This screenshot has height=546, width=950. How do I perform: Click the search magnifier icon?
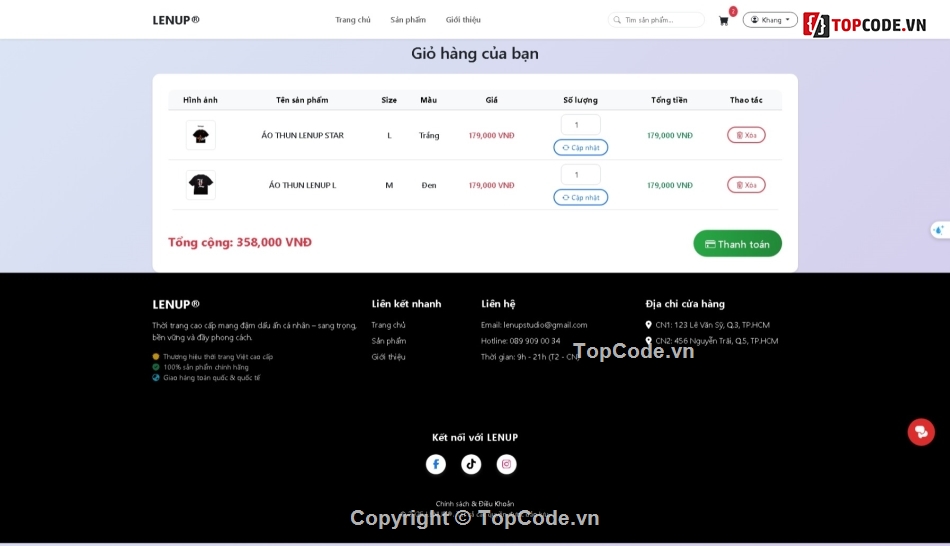[x=617, y=20]
